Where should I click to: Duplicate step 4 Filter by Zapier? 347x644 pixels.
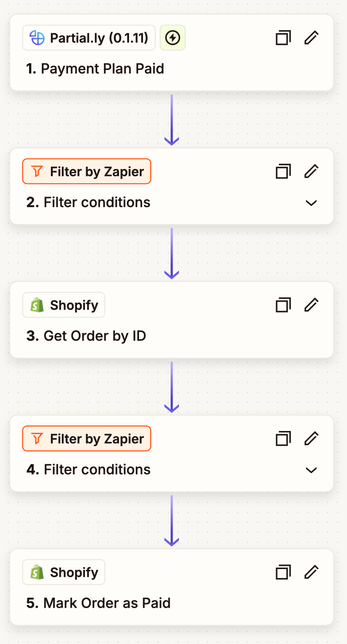(283, 438)
